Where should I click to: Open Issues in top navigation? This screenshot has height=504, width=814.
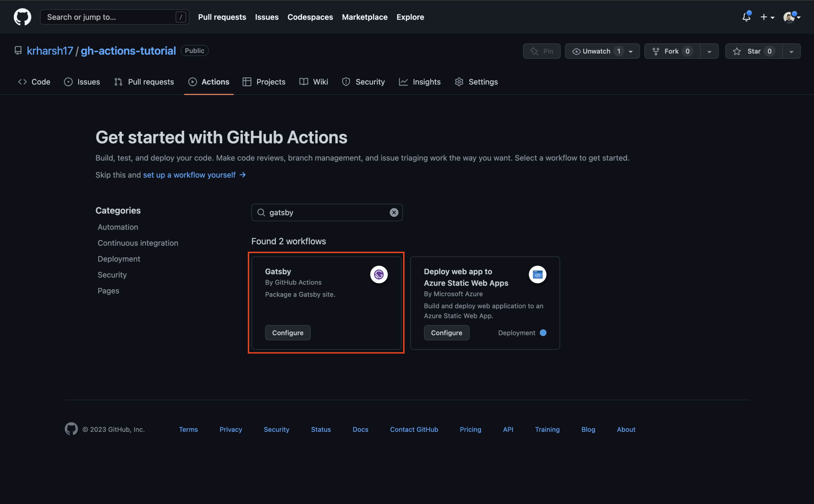[267, 17]
